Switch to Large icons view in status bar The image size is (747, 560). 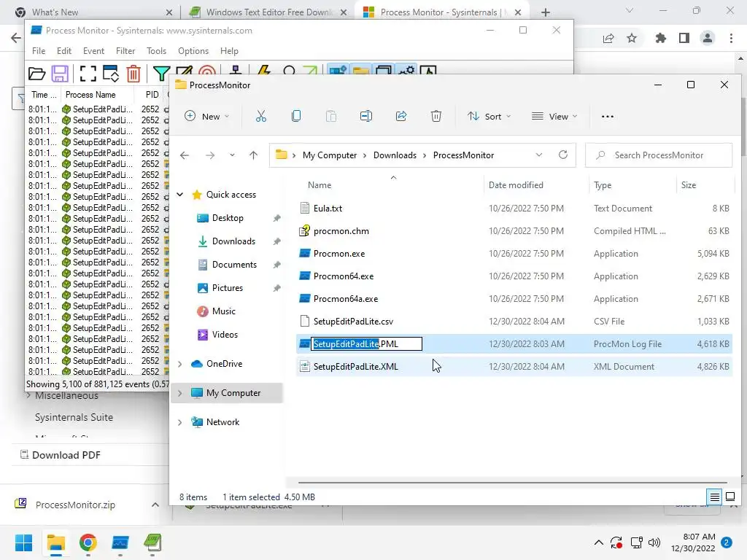[x=729, y=497]
